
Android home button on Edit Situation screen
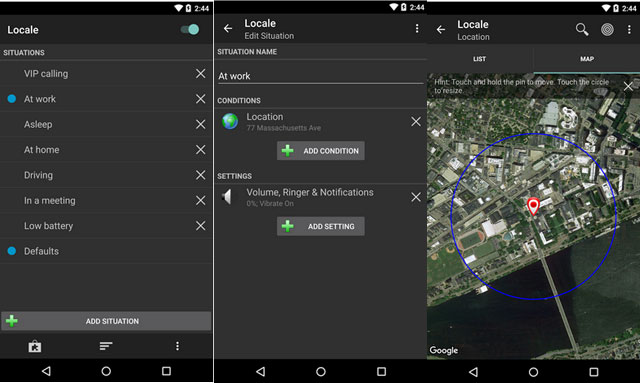[x=321, y=371]
